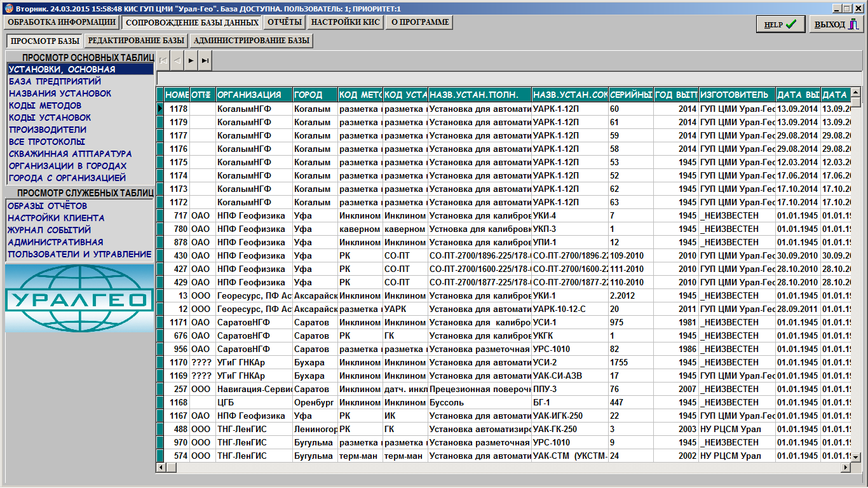
Task: Select НАЗВАНИЯ УСТАНОВОК list entry
Action: click(x=80, y=93)
